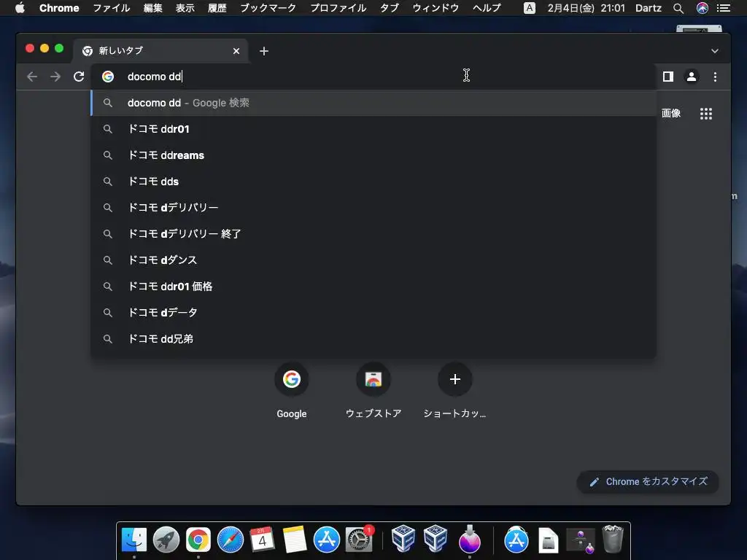Add a new shortcut with plus tile
The width and height of the screenshot is (747, 560).
[454, 391]
